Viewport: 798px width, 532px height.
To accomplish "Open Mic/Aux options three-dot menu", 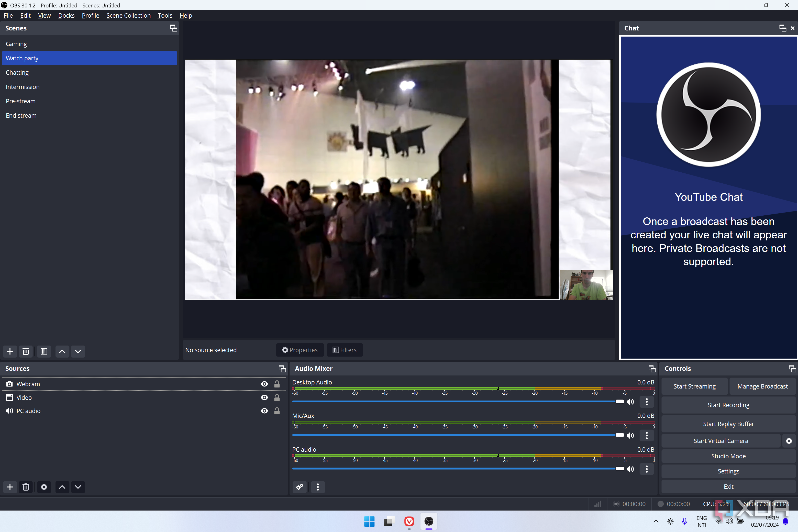I will (x=647, y=435).
